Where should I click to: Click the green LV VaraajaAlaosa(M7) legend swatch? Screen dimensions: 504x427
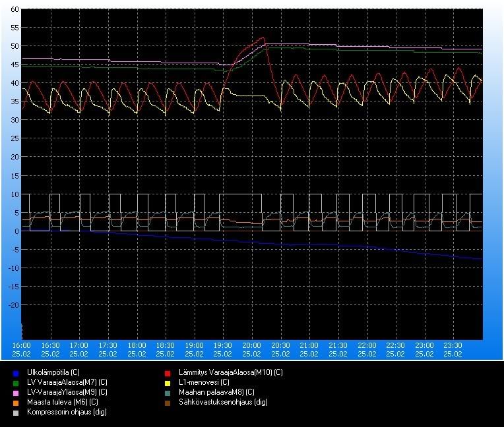point(15,384)
